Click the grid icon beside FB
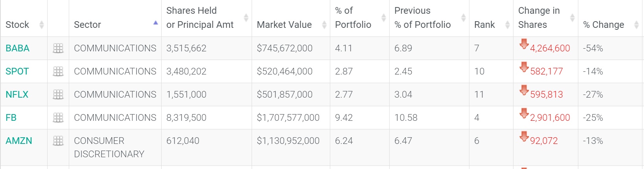The image size is (644, 169). pyautogui.click(x=58, y=118)
